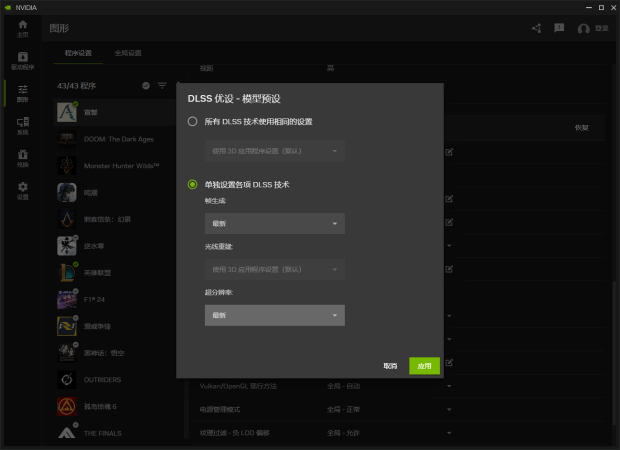This screenshot has width=620, height=450.
Task: Click the account avatar icon
Action: (583, 28)
